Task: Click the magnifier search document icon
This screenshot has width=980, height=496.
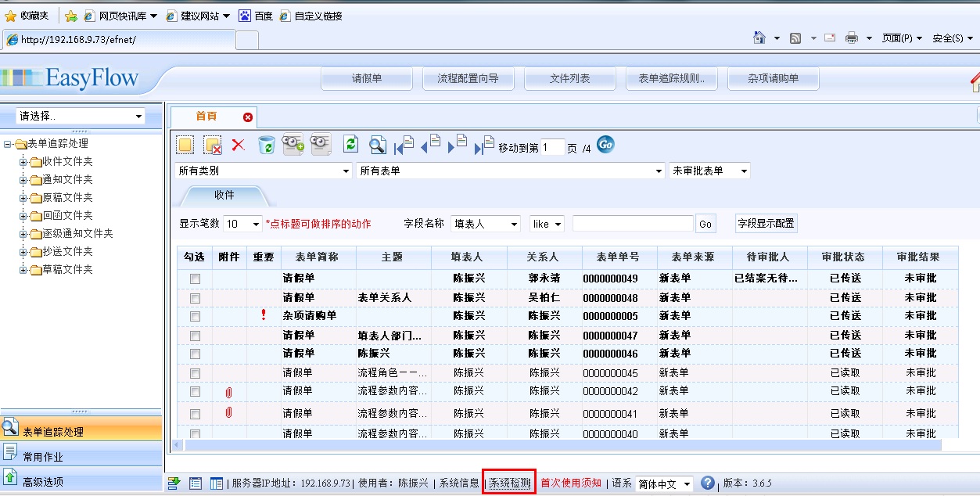Action: coord(378,145)
